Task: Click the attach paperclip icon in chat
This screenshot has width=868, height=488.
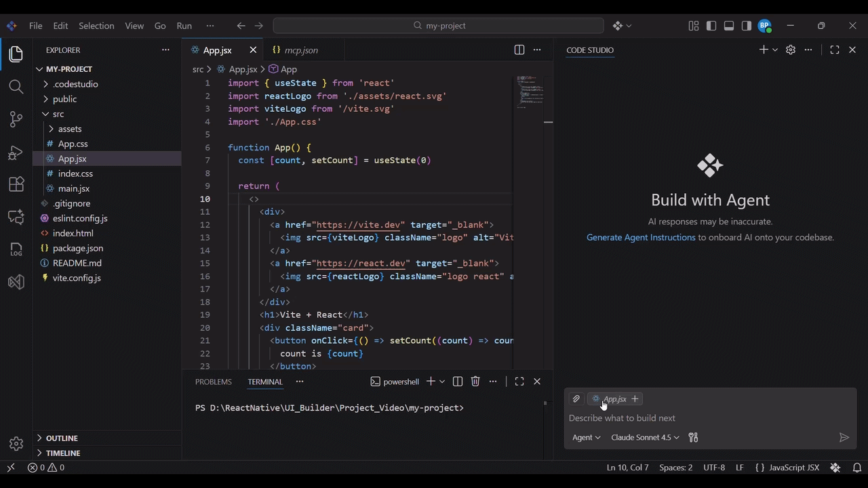Action: (576, 399)
